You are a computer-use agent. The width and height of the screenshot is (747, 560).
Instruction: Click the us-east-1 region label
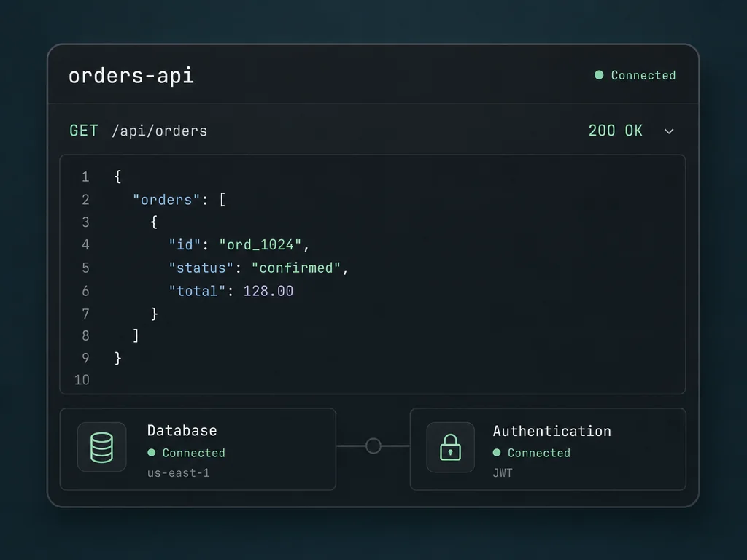point(178,472)
